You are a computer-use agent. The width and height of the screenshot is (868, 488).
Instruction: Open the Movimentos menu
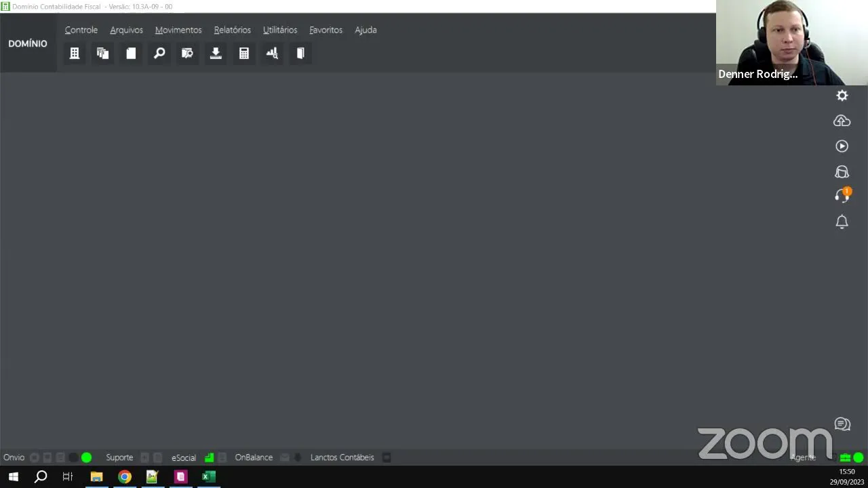click(178, 30)
